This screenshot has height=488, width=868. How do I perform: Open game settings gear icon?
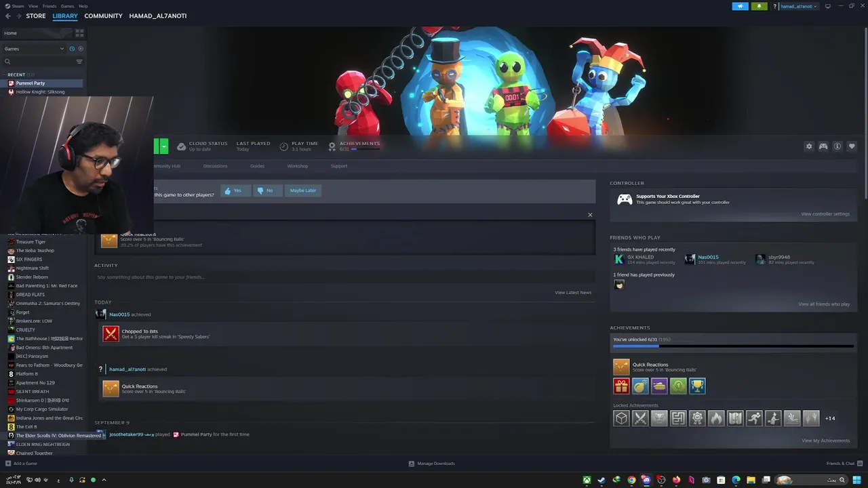pyautogui.click(x=809, y=146)
